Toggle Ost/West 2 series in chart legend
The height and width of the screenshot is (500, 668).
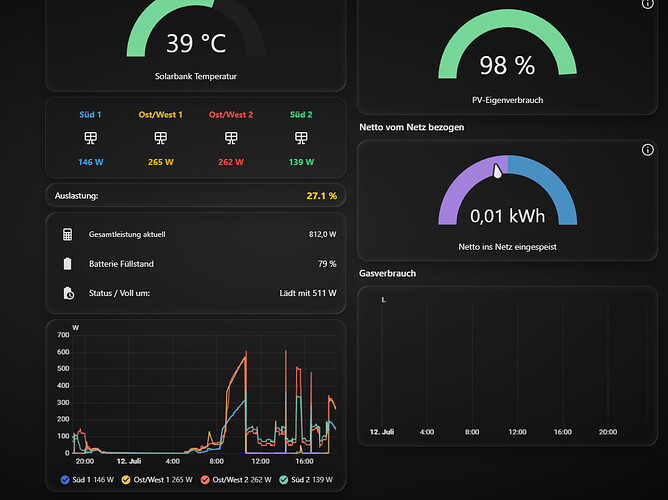coord(236,480)
